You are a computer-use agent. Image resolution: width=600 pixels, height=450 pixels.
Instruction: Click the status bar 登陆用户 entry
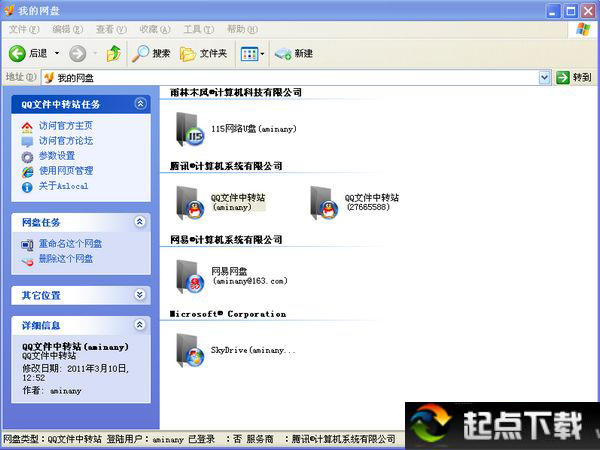coord(145,439)
